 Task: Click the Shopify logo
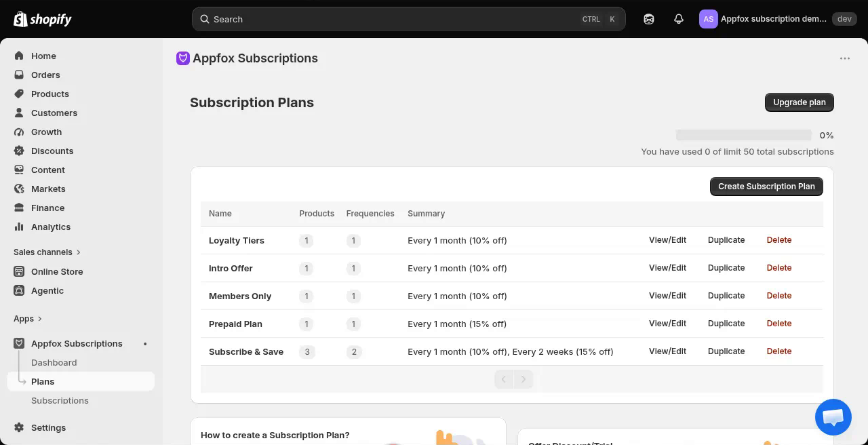[x=43, y=19]
